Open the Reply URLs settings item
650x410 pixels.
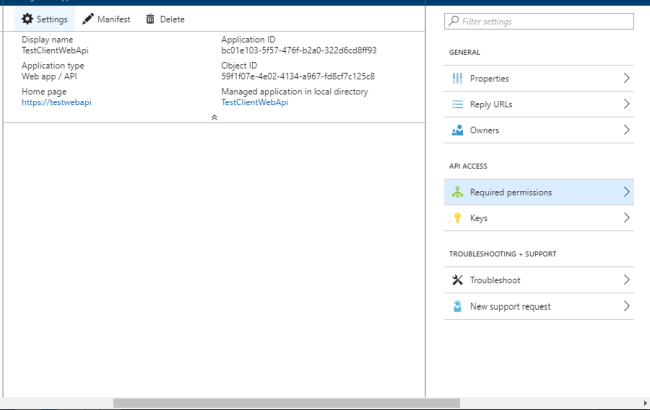click(x=539, y=104)
